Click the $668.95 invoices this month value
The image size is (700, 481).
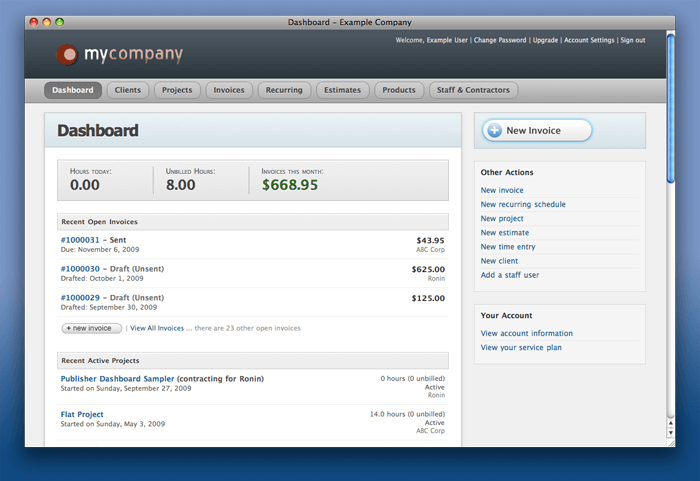tap(290, 185)
